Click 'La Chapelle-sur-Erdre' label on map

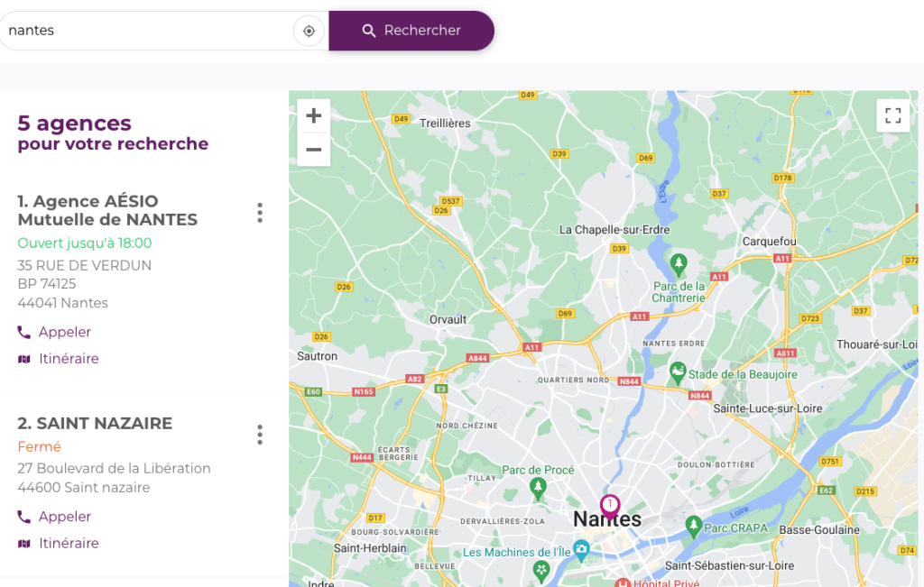point(614,230)
